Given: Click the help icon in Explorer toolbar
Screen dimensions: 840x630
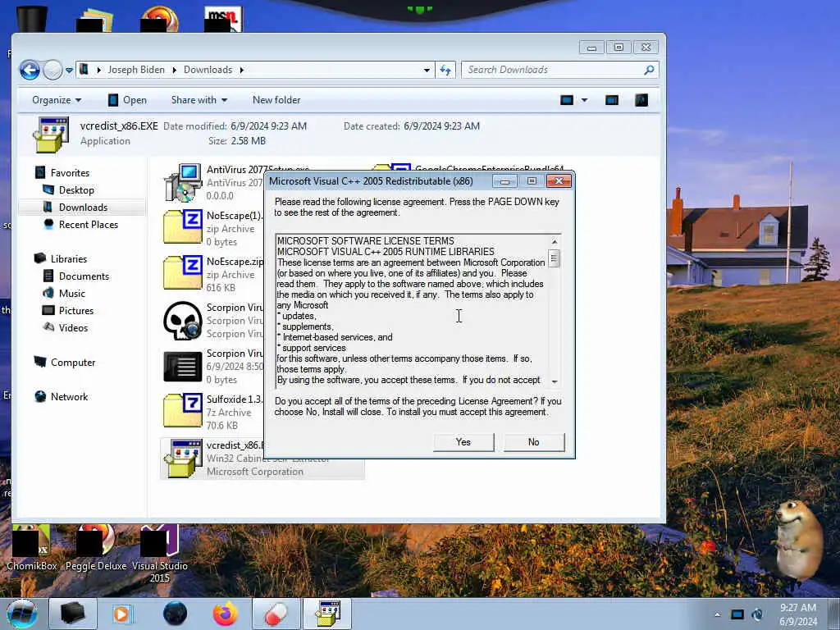Looking at the screenshot, I should click(641, 100).
